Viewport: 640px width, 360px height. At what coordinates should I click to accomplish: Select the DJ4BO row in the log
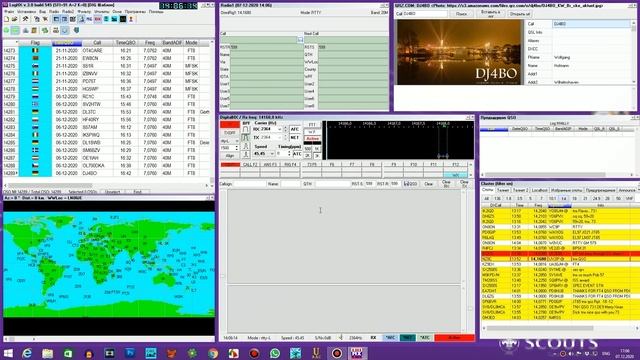[x=107, y=173]
